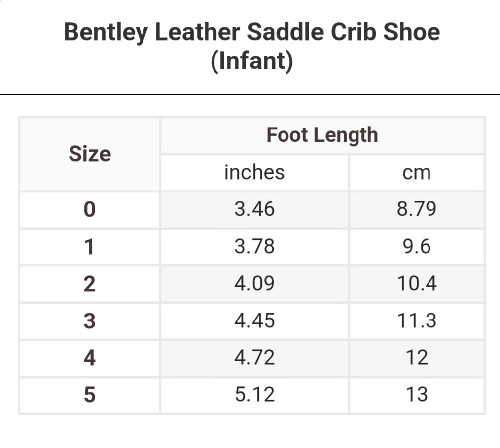Click the size 2 row label
The width and height of the screenshot is (500, 448).
point(89,284)
